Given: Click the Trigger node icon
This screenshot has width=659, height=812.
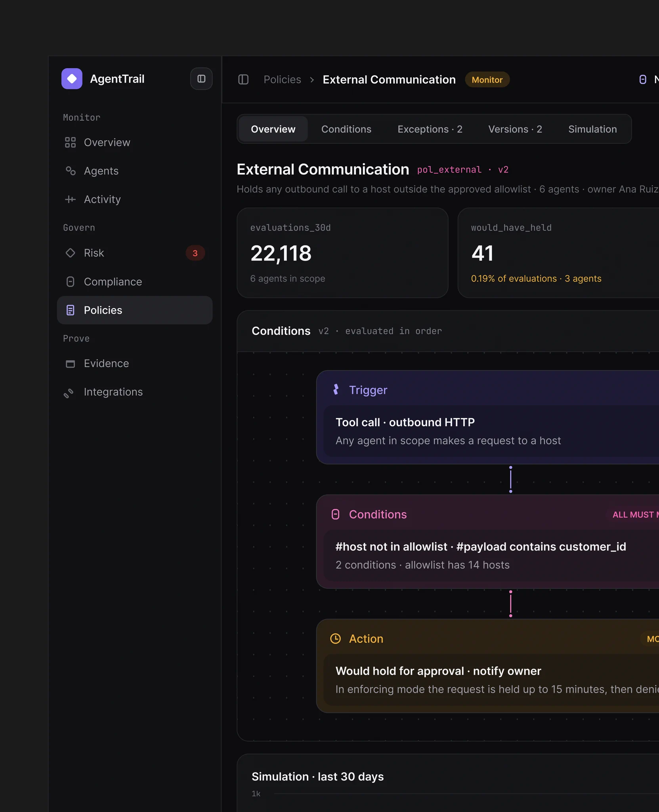Looking at the screenshot, I should [x=336, y=390].
